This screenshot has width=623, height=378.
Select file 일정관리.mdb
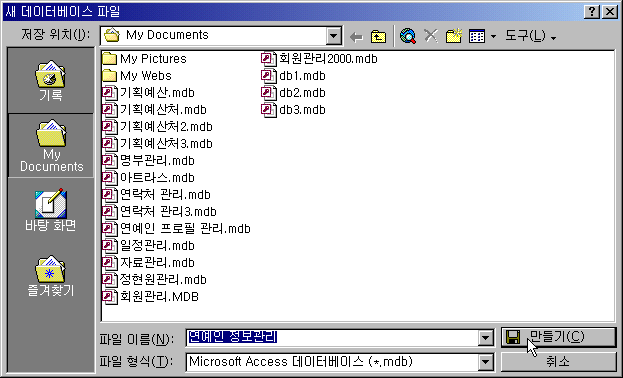point(148,246)
